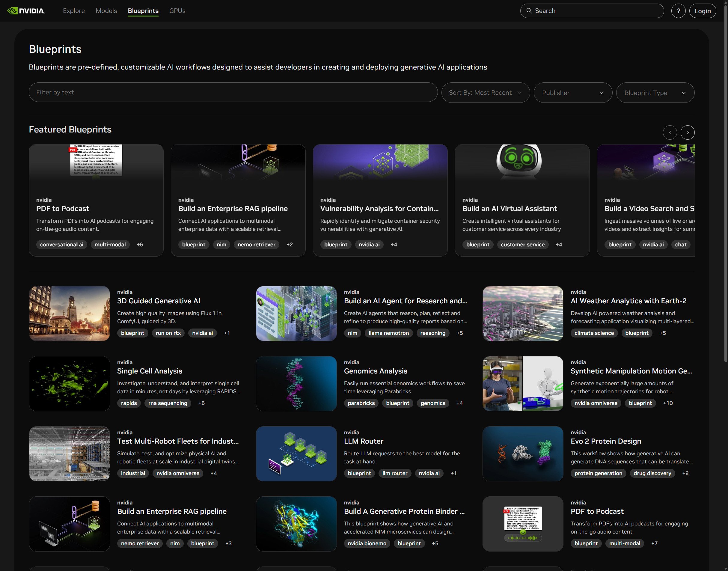Switch to the Explore tab
Viewport: 728px width, 571px height.
(x=73, y=11)
